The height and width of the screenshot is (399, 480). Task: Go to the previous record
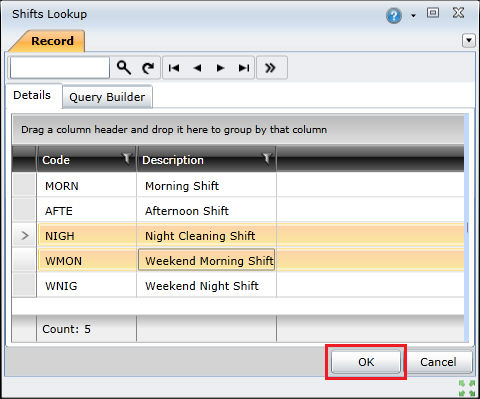pos(197,68)
